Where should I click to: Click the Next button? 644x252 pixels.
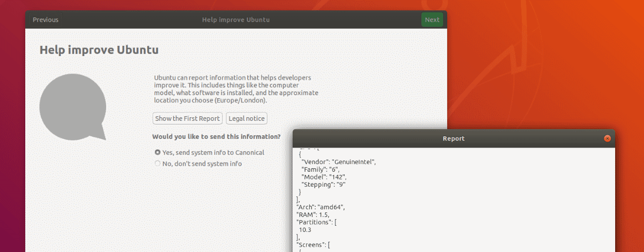coord(432,20)
